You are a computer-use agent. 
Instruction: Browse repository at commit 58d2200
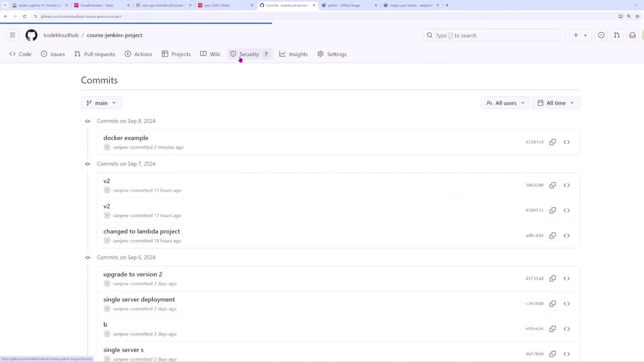[567, 185]
